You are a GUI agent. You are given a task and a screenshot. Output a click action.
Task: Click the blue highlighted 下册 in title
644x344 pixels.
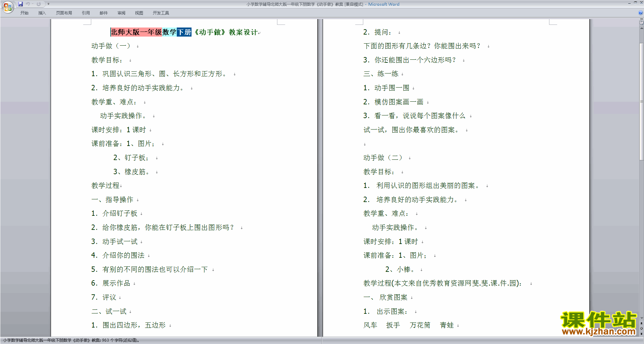coord(184,32)
